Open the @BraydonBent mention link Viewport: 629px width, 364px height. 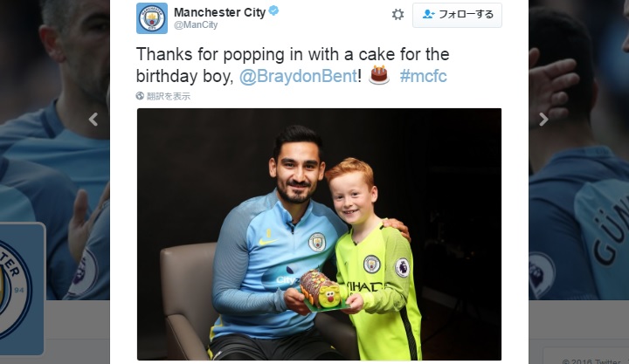(x=298, y=76)
